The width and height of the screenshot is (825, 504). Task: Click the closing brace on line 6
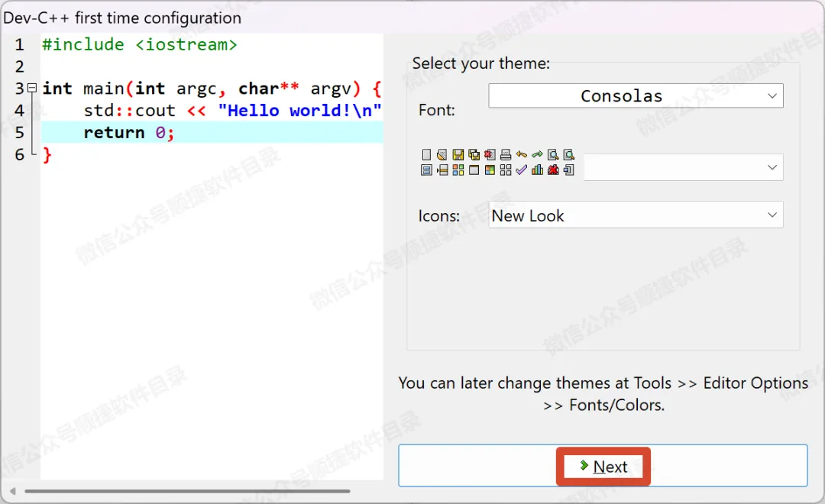pos(47,155)
